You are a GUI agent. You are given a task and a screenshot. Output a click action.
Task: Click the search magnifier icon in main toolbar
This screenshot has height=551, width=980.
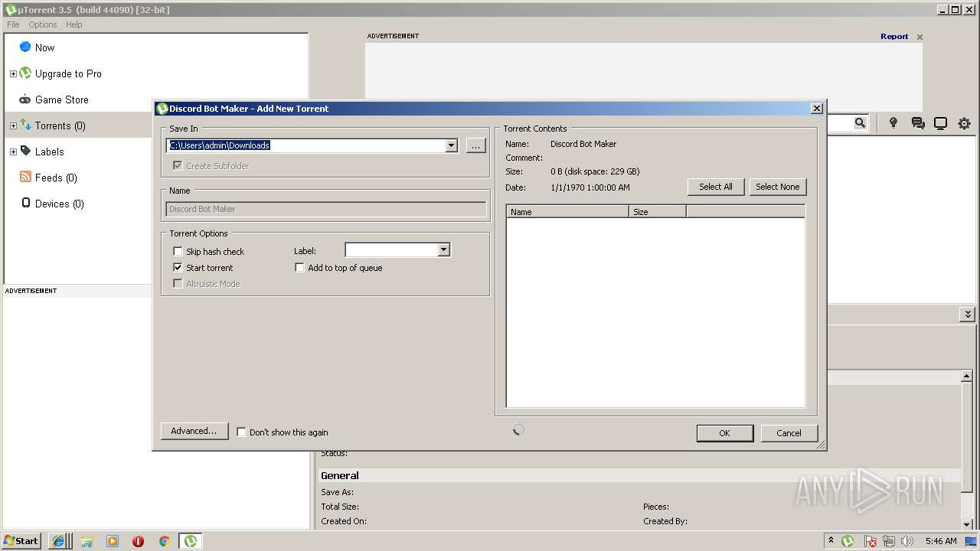(x=860, y=123)
